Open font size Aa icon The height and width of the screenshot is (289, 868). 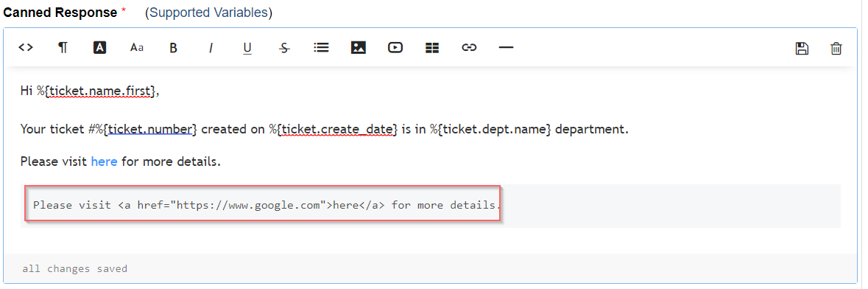coord(137,48)
